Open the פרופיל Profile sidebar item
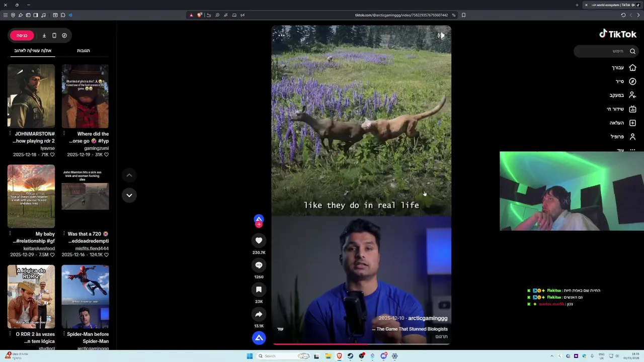Viewport: 644px width, 362px height. 623,137
